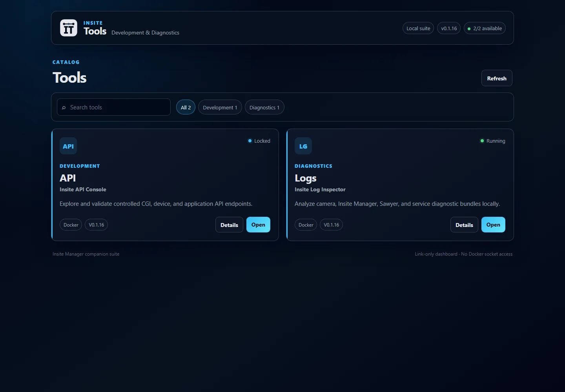The width and height of the screenshot is (565, 392).
Task: Click the API tool badge icon
Action: tap(68, 146)
